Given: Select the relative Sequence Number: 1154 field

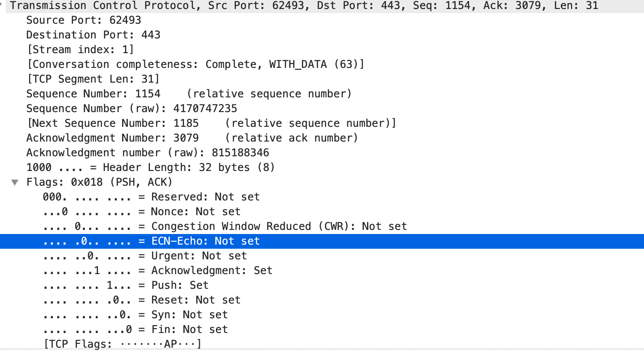Looking at the screenshot, I should point(188,94).
